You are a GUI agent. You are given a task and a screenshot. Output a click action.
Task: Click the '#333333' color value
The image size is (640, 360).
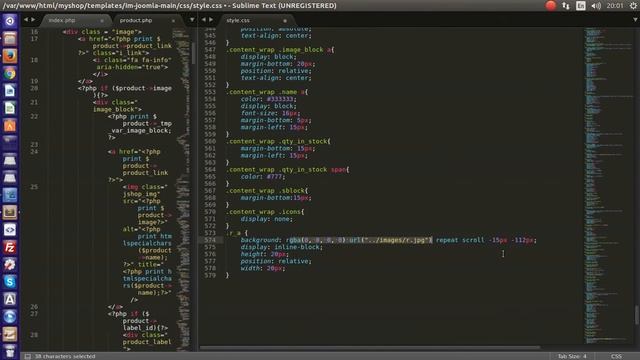(280, 99)
